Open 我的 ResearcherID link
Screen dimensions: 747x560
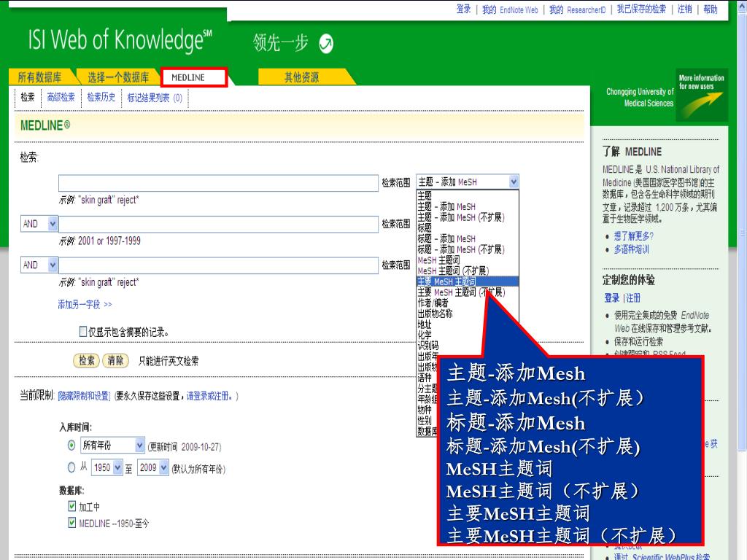coord(578,9)
